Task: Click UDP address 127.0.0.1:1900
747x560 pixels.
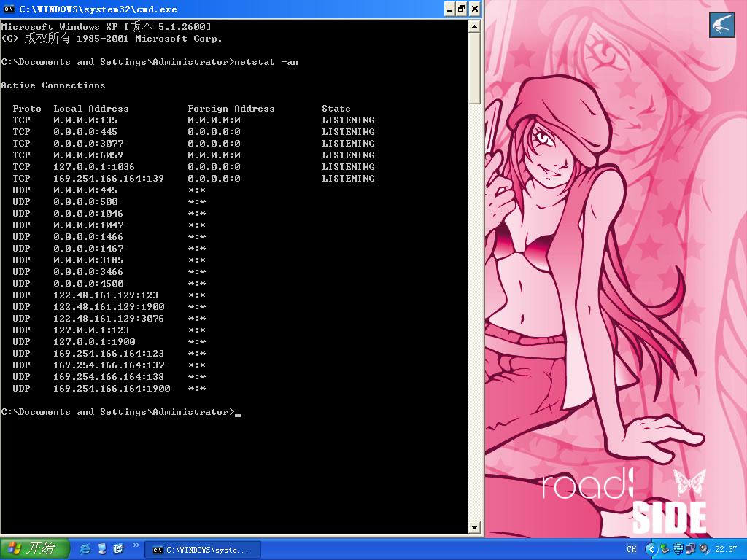Action: coord(94,342)
